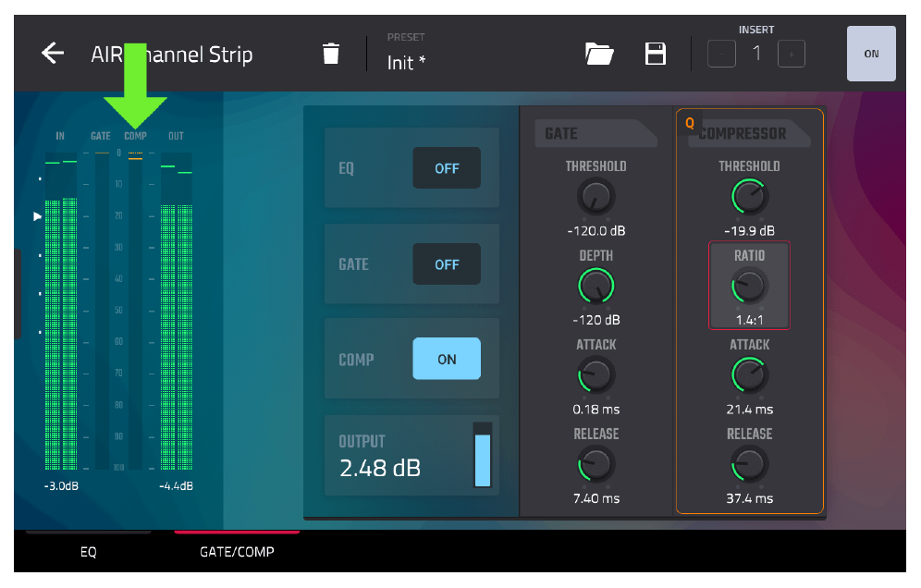Click the 7.40 ms gate release value
The image size is (921, 588).
point(596,498)
